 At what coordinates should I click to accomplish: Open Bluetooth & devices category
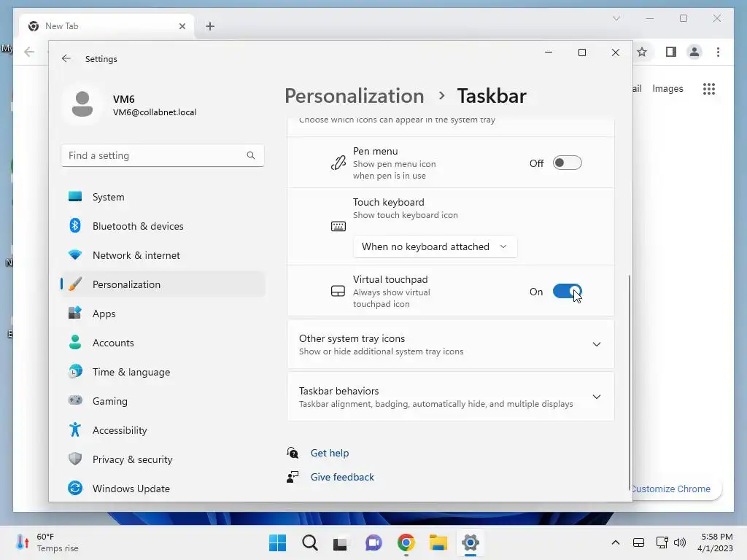163,226
